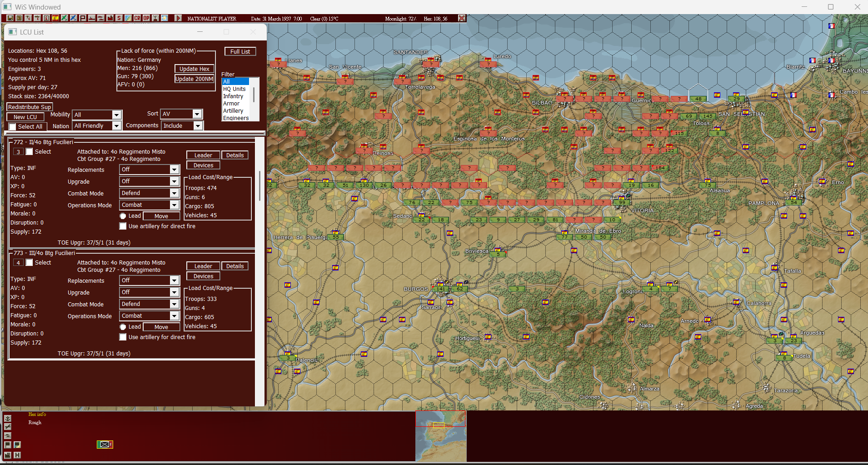This screenshot has width=868, height=465.
Task: Click the save game disk icon
Action: [10, 18]
